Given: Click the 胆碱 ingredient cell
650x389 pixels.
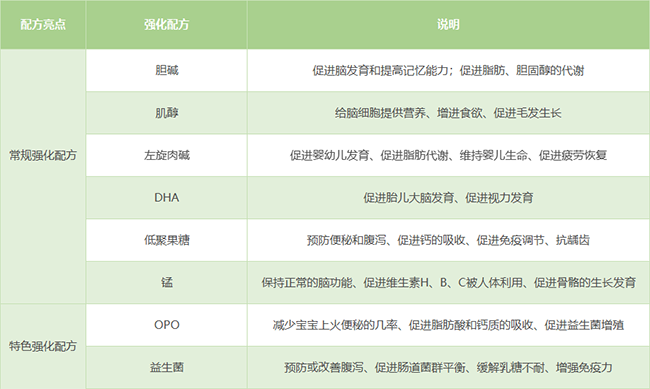Looking at the screenshot, I should click(167, 71).
